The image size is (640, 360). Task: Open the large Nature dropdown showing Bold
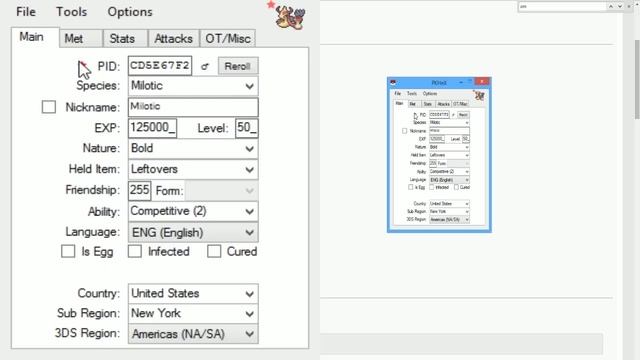click(x=193, y=149)
